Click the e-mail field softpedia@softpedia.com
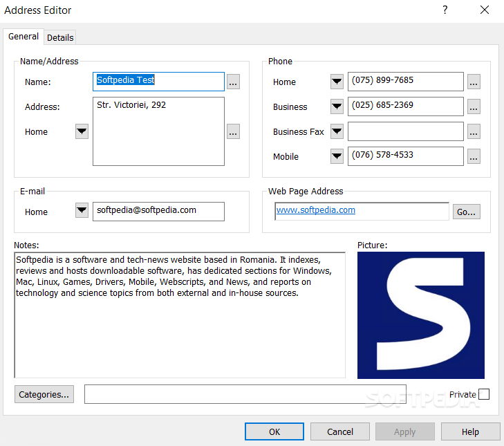 (158, 212)
